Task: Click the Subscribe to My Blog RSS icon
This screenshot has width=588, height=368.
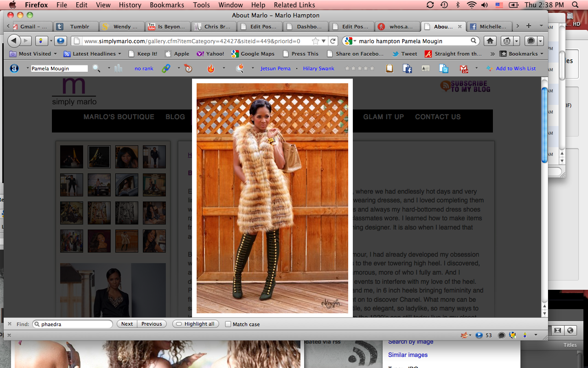Action: pyautogui.click(x=445, y=86)
